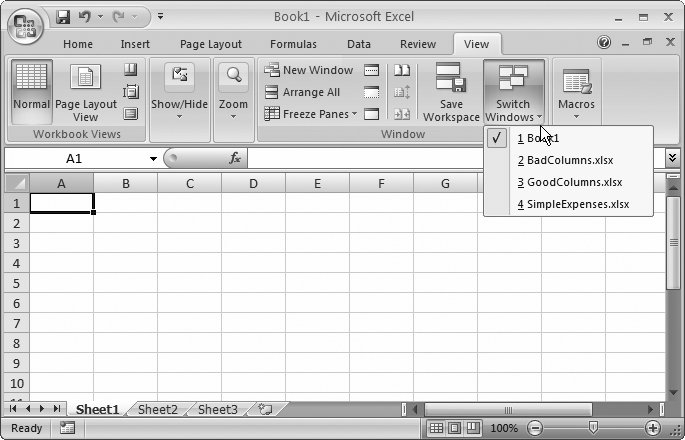685x440 pixels.
Task: Select the Page Layout View icon
Action: 85,78
